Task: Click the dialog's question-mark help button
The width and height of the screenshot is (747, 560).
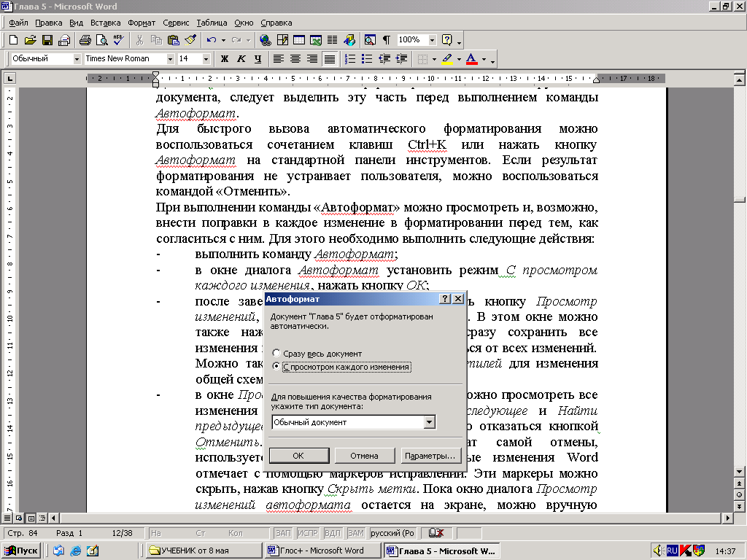Action: pyautogui.click(x=444, y=298)
